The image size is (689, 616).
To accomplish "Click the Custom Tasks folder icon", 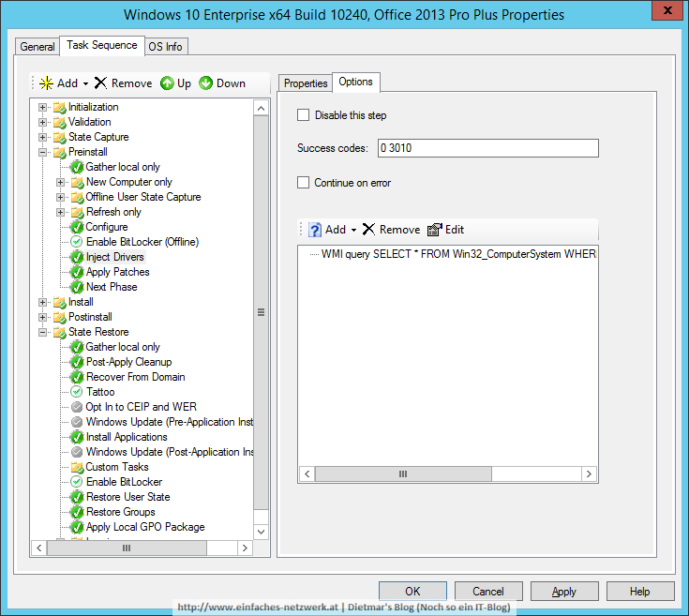I will [77, 467].
